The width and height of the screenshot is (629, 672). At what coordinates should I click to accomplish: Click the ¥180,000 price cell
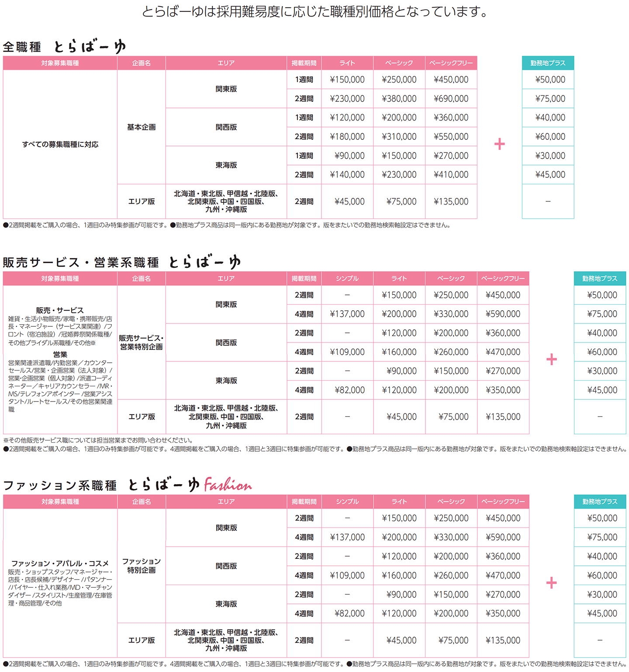(347, 137)
